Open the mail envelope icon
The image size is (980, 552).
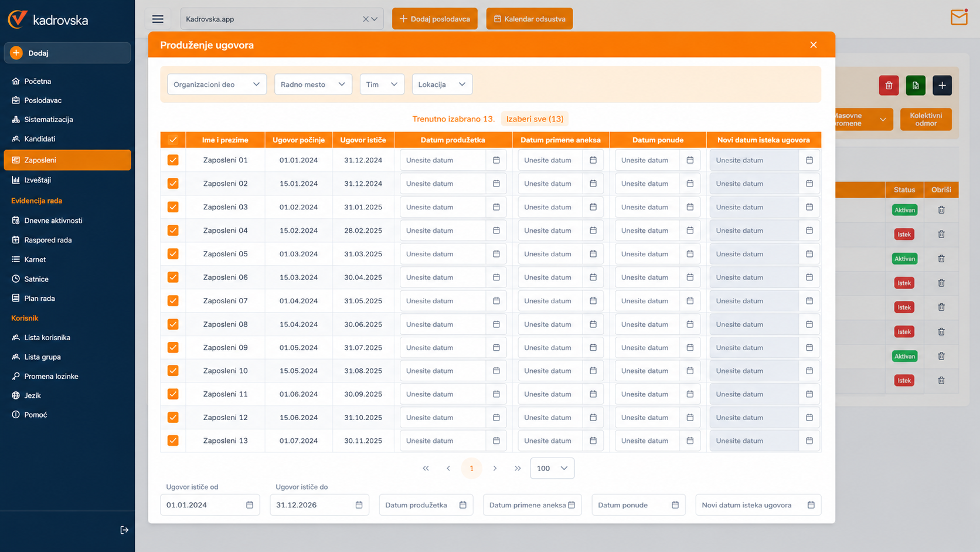coord(959,18)
